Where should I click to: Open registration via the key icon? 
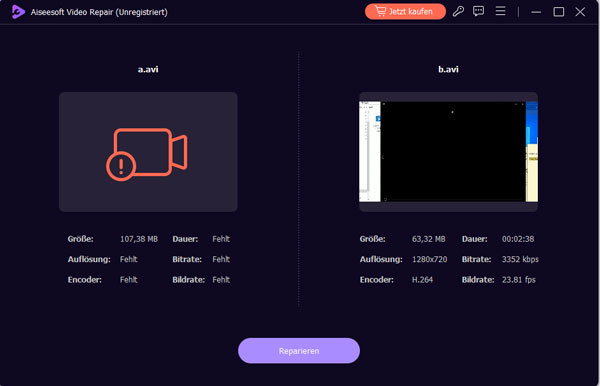point(458,11)
